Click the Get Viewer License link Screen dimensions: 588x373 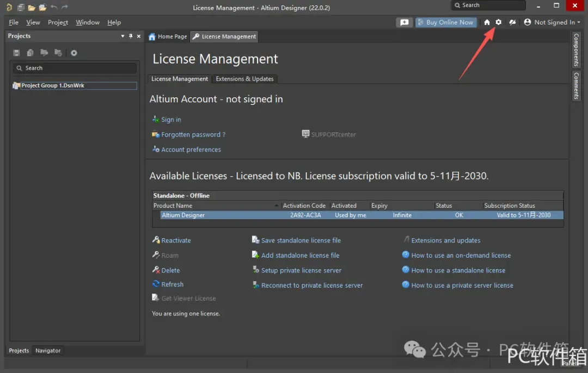[x=188, y=299]
